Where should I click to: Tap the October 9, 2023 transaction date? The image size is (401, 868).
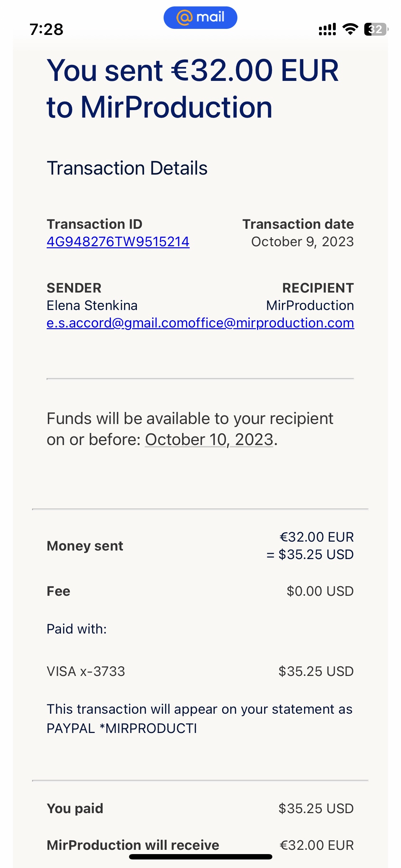[x=302, y=242]
